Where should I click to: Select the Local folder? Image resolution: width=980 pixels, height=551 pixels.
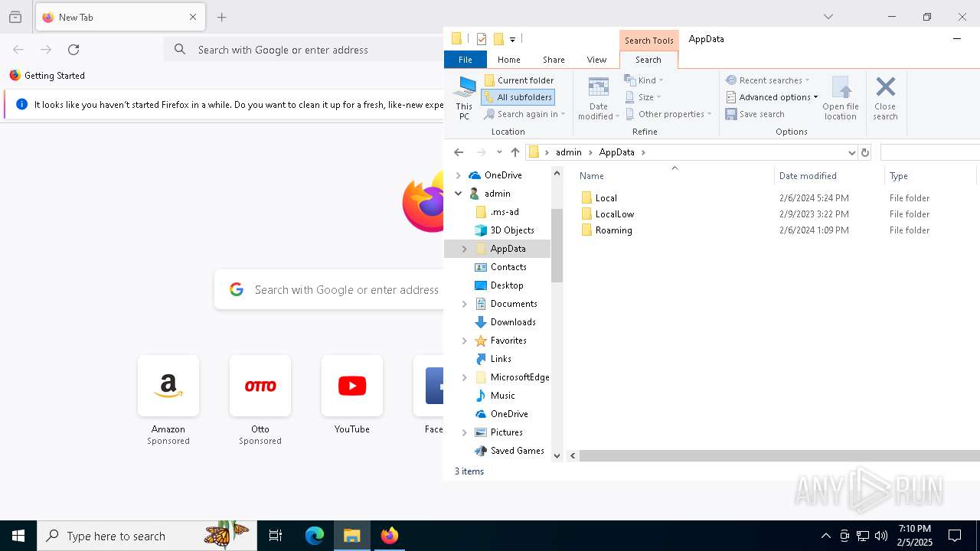(x=606, y=197)
